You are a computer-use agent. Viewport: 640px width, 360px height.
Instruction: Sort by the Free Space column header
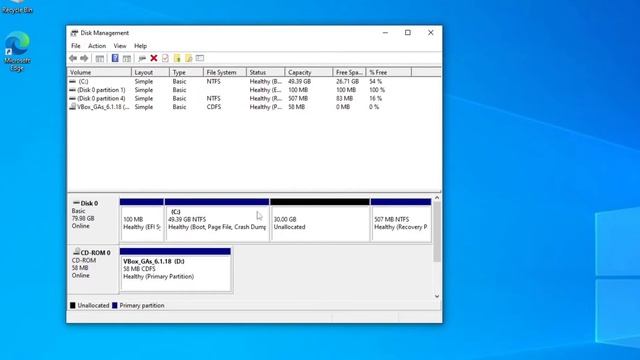pos(349,72)
